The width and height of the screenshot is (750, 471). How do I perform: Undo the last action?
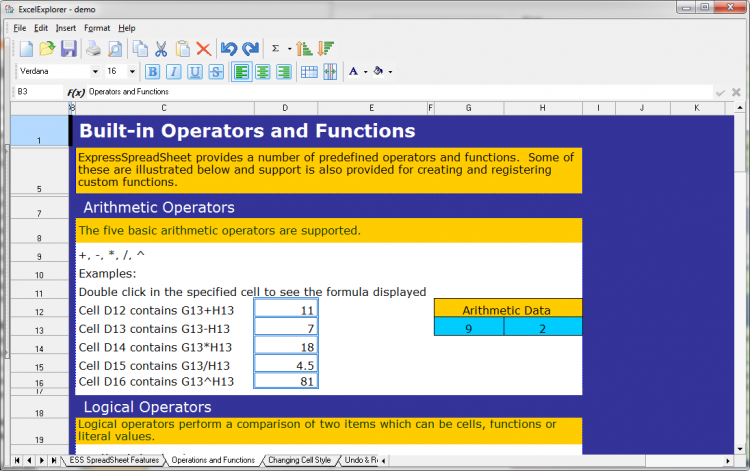coord(228,48)
